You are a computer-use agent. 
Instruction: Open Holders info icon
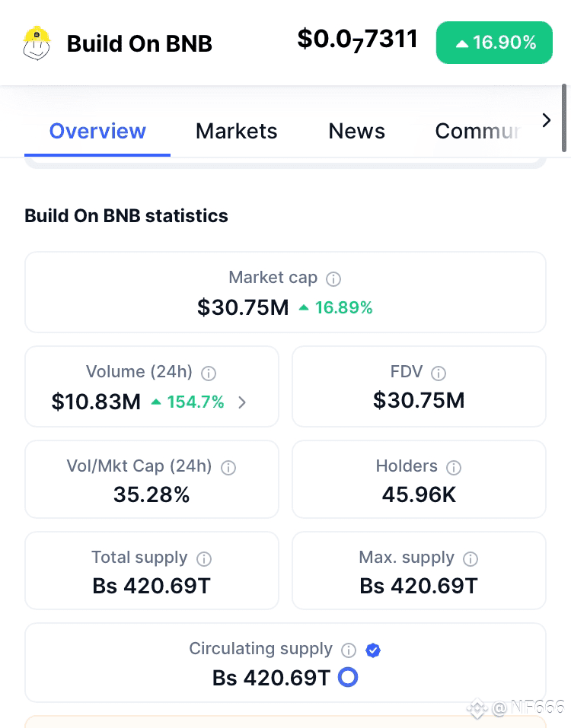coord(454,467)
